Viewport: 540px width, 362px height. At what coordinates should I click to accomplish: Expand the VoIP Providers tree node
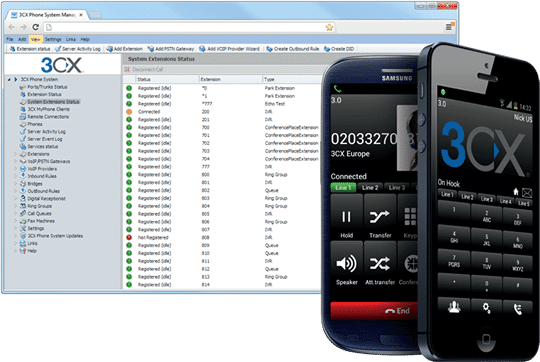click(x=15, y=169)
